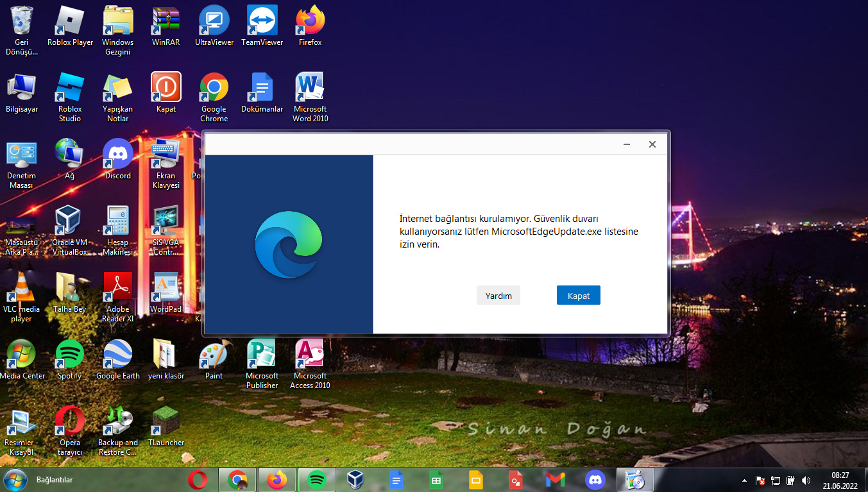Screen dimensions: 868x492
Task: Close the Edge dialog with the X button
Action: pos(652,144)
